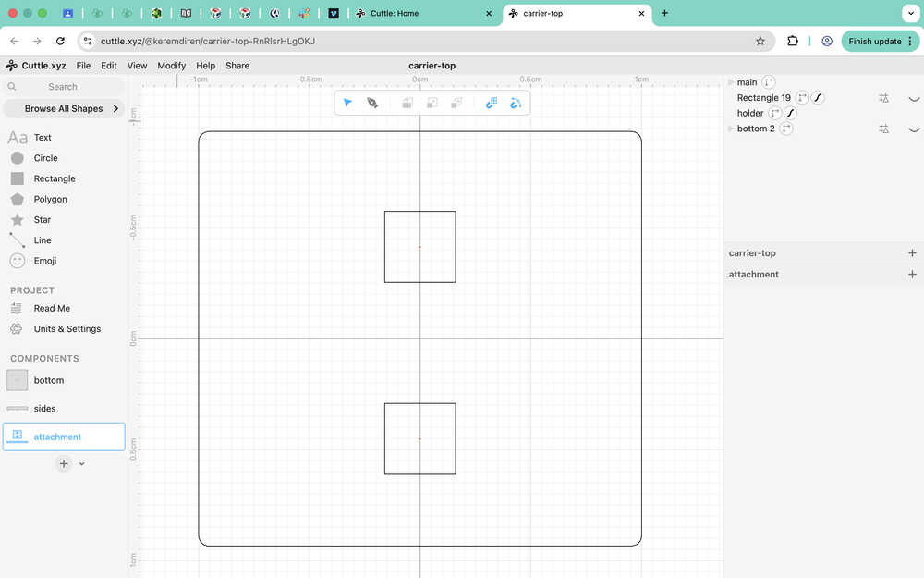
Task: Add parameter to carrier-top section
Action: tap(912, 253)
